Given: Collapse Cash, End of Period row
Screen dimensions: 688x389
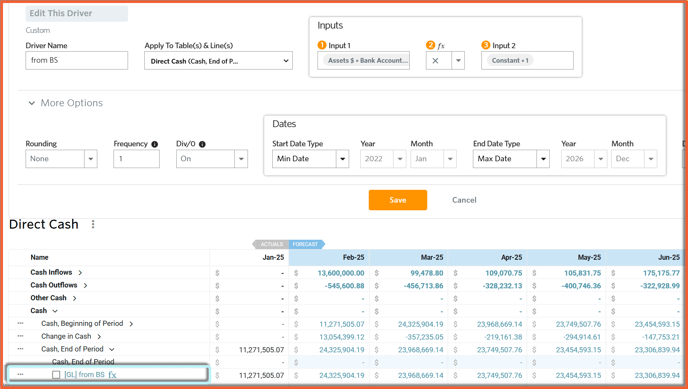Looking at the screenshot, I should pos(111,350).
